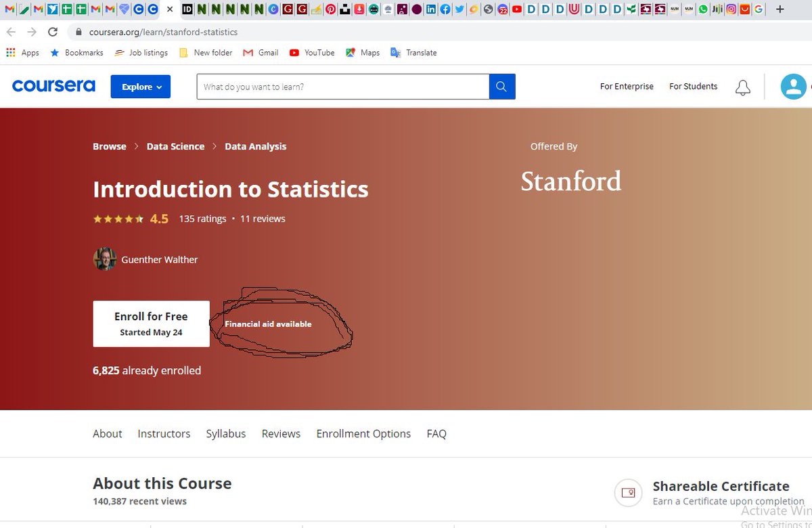Switch to the tab with the 22 badge
This screenshot has width=812, height=528.
[503, 9]
